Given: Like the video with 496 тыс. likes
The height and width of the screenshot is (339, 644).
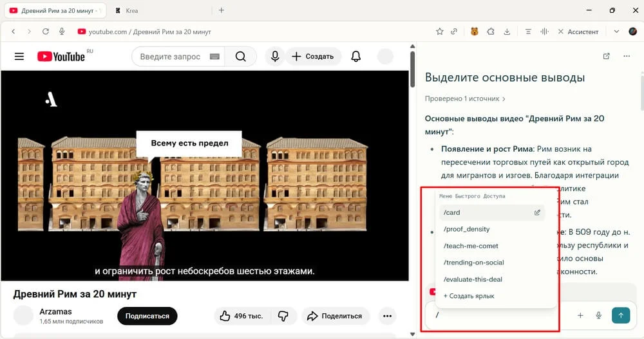Looking at the screenshot, I should (x=241, y=316).
